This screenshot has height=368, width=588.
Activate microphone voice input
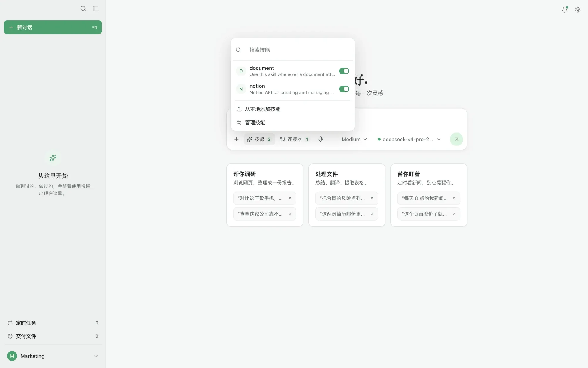[320, 139]
